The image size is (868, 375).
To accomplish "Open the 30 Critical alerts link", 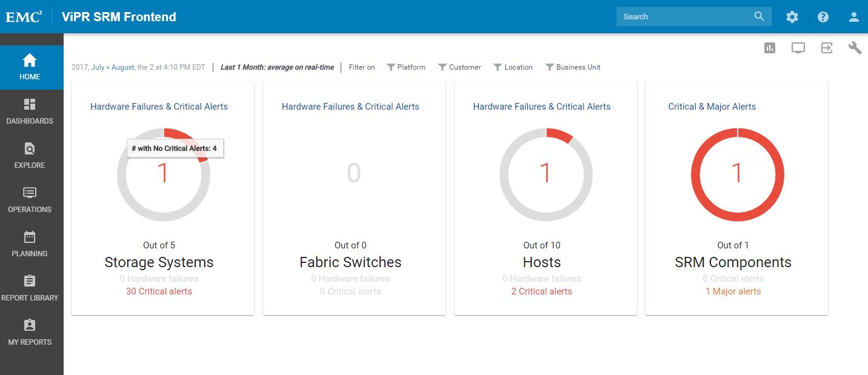I will point(159,291).
